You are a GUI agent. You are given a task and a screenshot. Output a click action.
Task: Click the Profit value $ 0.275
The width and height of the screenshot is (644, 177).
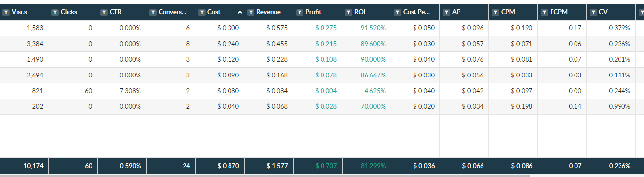[x=326, y=28]
